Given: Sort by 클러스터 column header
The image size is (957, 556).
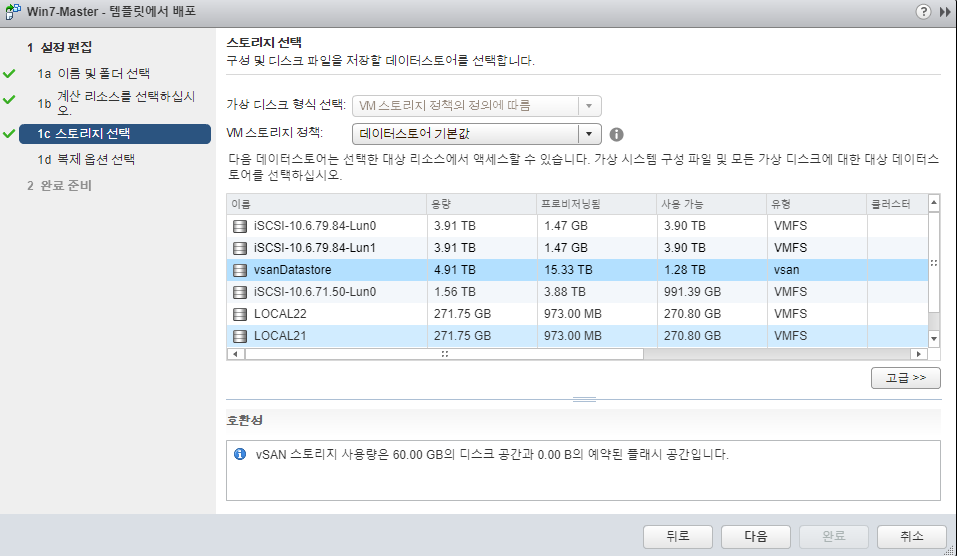Looking at the screenshot, I should coord(897,204).
